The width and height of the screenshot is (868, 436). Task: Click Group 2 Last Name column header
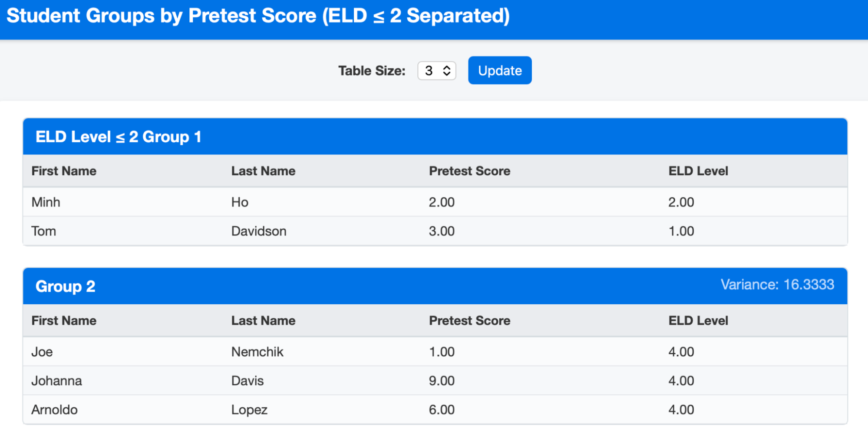[263, 320]
